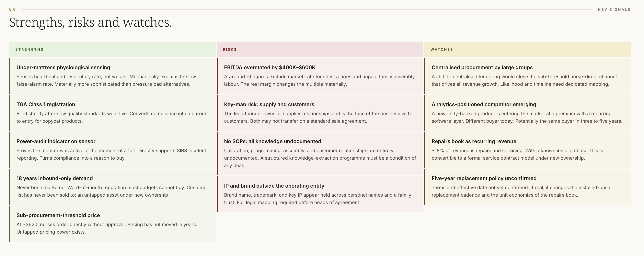This screenshot has height=256, width=644.
Task: Select the Sub-procurement-threshold price card
Action: pos(112,224)
